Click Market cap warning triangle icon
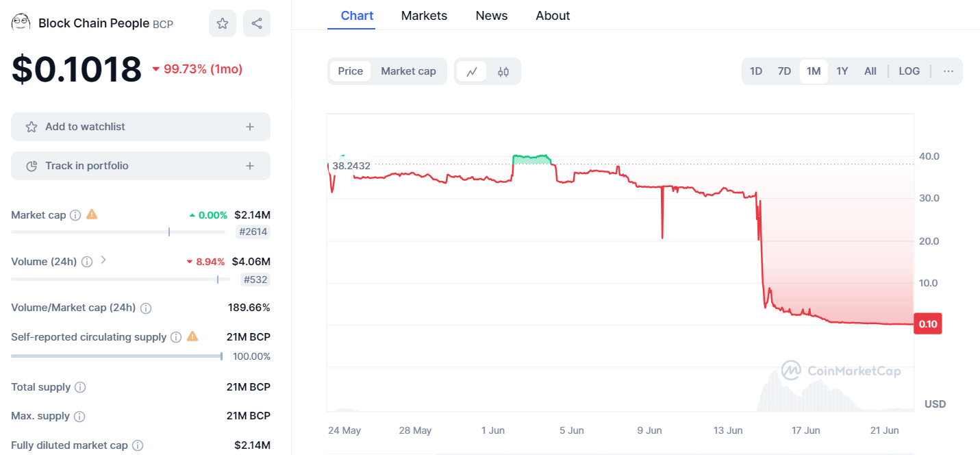 [92, 214]
